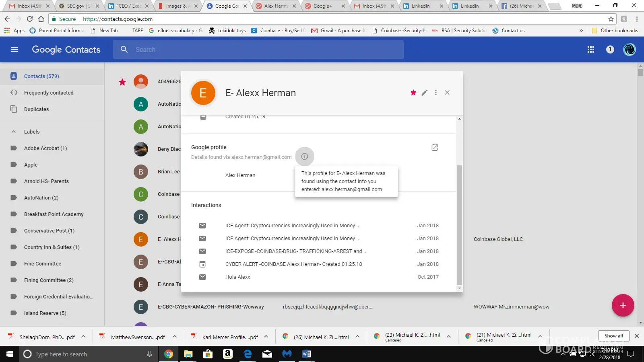Viewport: 644px width, 362px height.
Task: Toggle star on the 40496625 contact
Action: coord(122,82)
